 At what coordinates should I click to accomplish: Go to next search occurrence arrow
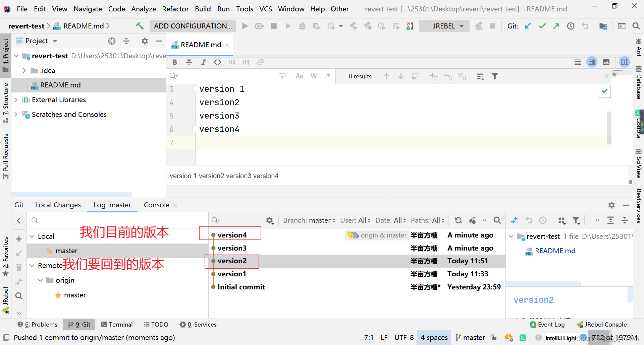(401, 76)
